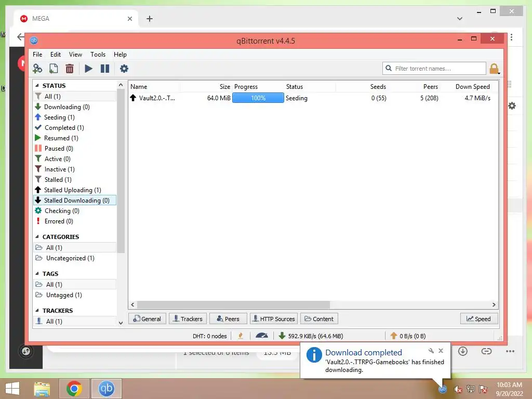Sort by the Name column header
This screenshot has height=399, width=532.
tap(154, 87)
